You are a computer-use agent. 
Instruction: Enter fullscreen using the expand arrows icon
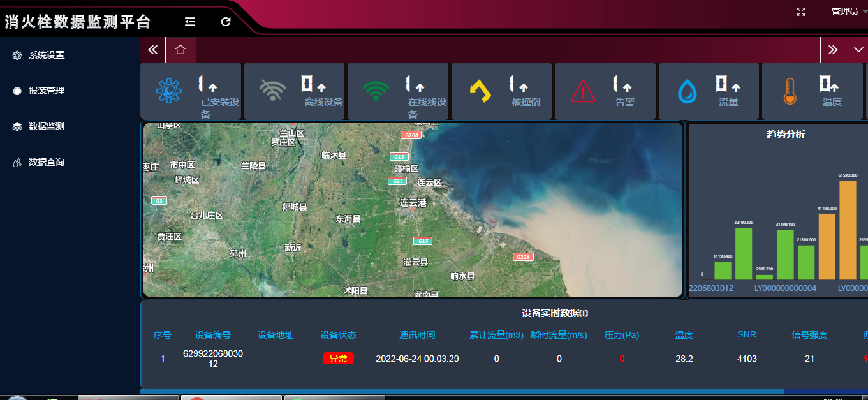click(800, 11)
